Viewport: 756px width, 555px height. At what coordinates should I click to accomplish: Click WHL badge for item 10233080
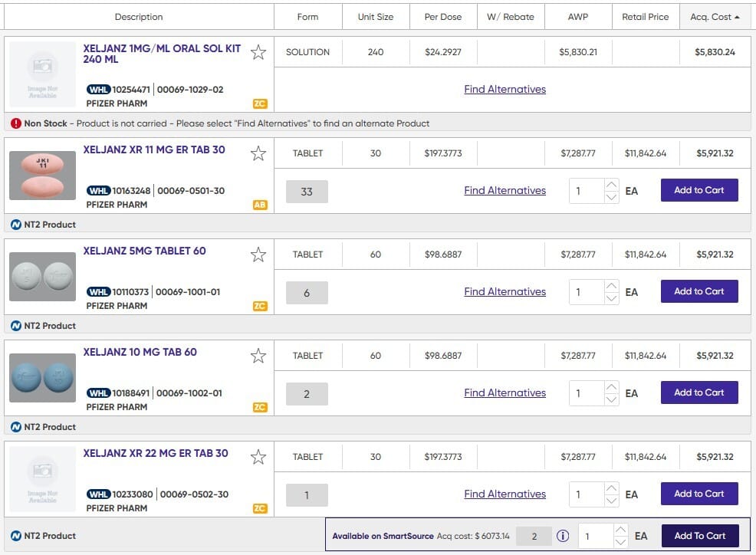point(98,494)
